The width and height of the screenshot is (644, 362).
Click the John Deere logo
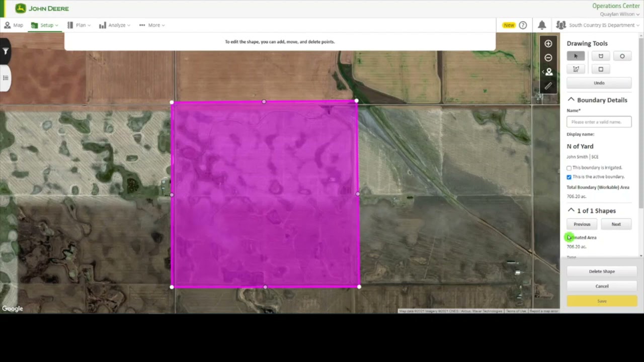(42, 9)
